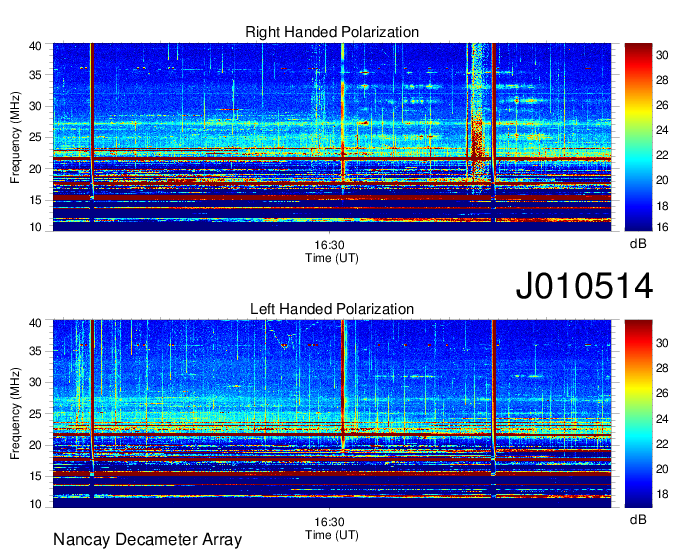Click the dB label under lower color bar

click(x=638, y=519)
